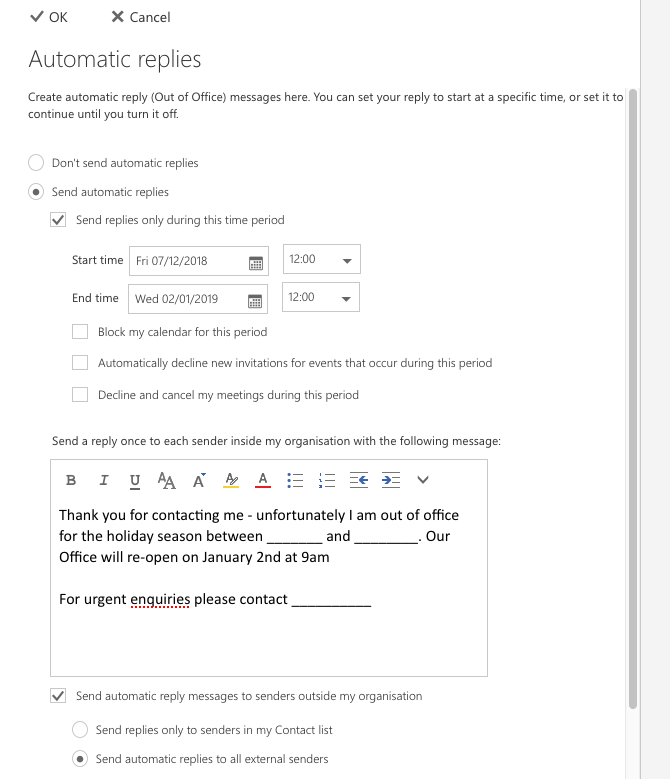Image resolution: width=670 pixels, height=779 pixels.
Task: Expand more formatting options chevron
Action: pyautogui.click(x=423, y=480)
